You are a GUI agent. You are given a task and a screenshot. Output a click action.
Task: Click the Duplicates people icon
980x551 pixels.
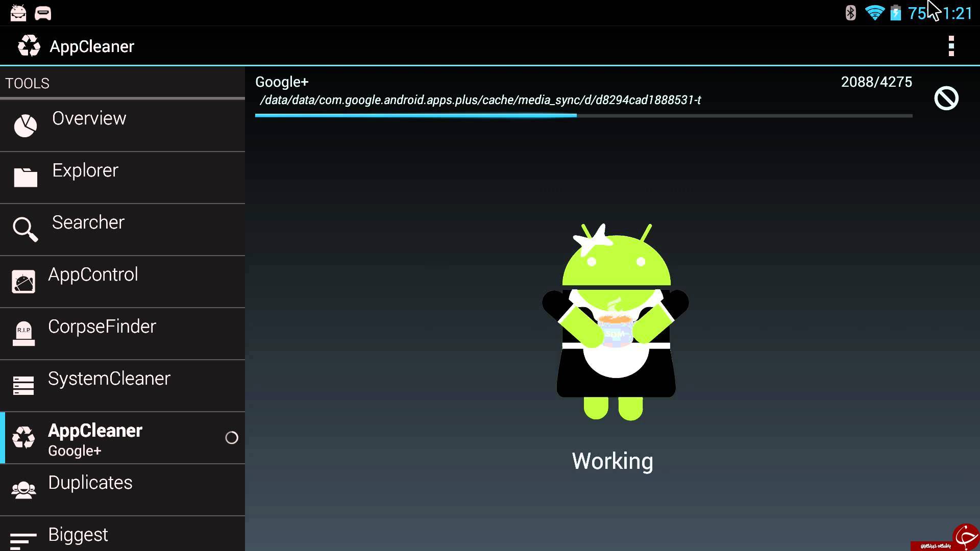23,490
